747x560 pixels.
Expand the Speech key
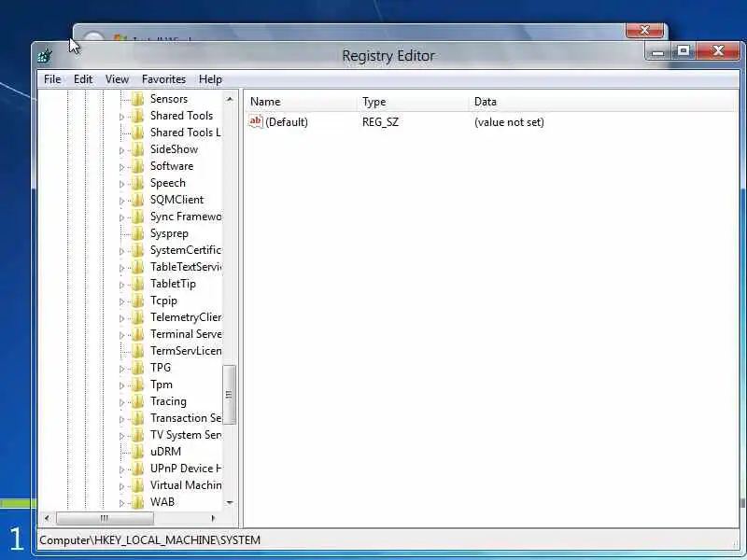pyautogui.click(x=121, y=184)
